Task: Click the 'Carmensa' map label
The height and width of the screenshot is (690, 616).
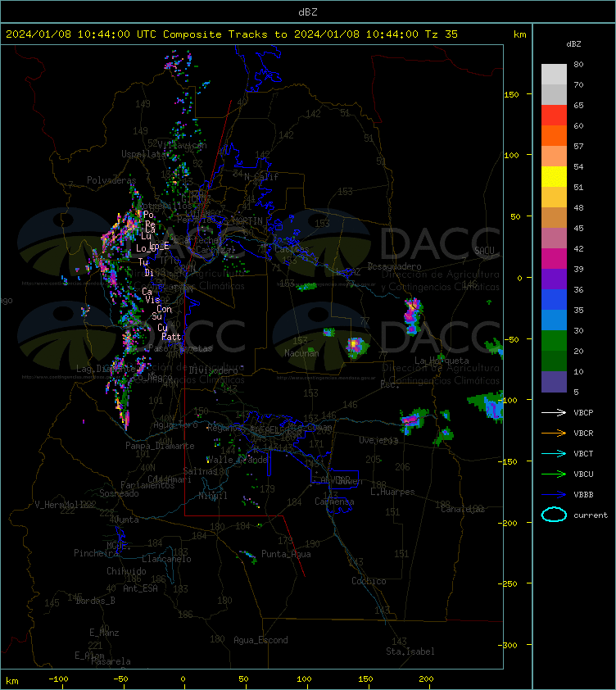Action: (334, 502)
